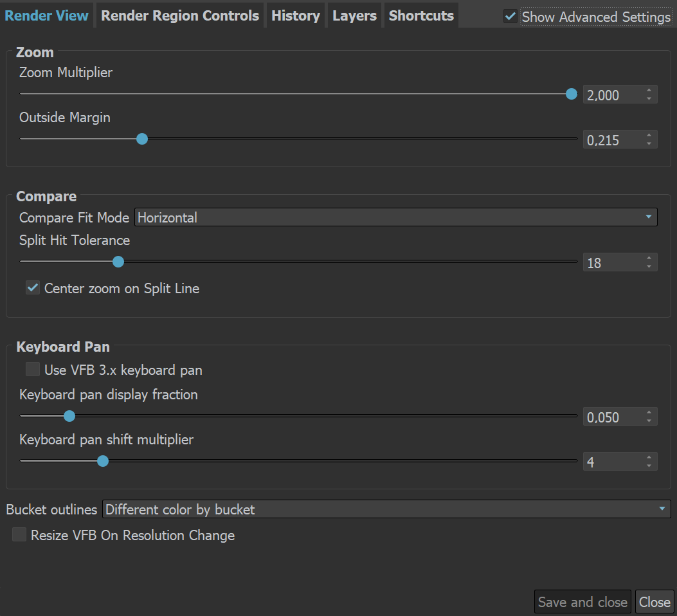Click the Zoom Multiplier slider handle
Screen dimensions: 677x616
tap(571, 94)
